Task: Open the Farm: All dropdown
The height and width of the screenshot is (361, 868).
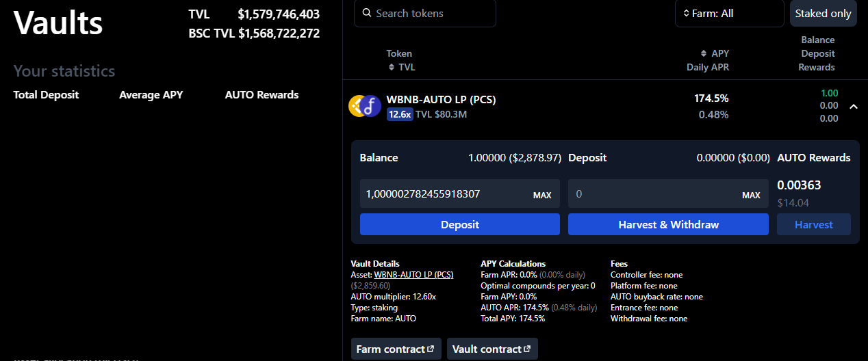Action: pos(729,13)
